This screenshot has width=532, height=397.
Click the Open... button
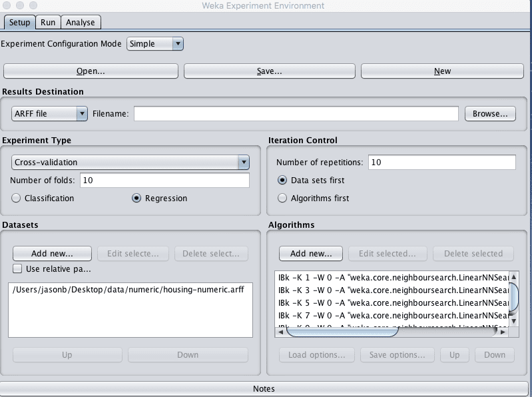[x=91, y=71]
